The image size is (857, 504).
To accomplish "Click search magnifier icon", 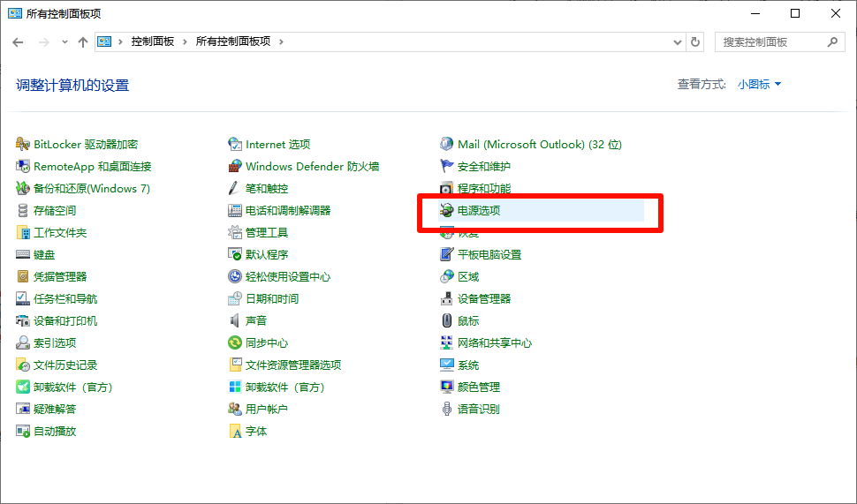I will pos(832,42).
